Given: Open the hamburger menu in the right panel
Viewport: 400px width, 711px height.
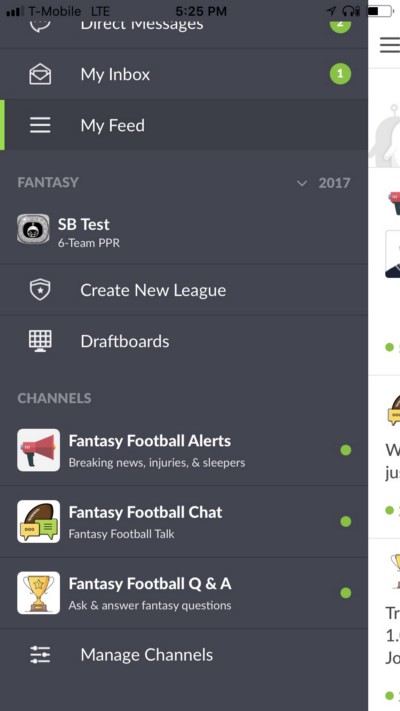Looking at the screenshot, I should click(x=390, y=45).
